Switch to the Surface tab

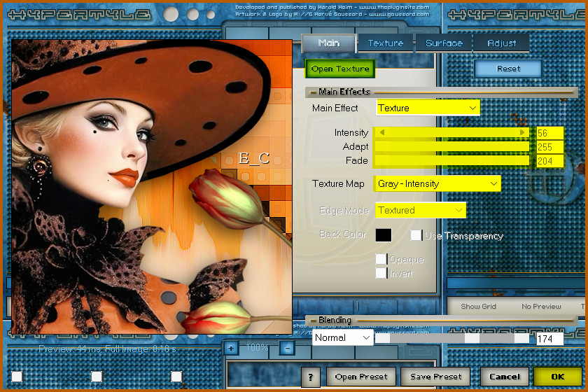[444, 43]
